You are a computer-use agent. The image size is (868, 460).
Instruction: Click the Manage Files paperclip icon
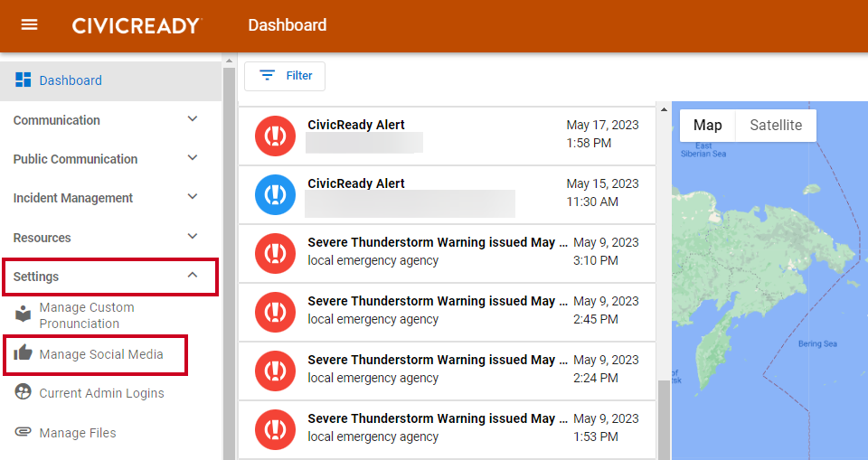coord(23,431)
